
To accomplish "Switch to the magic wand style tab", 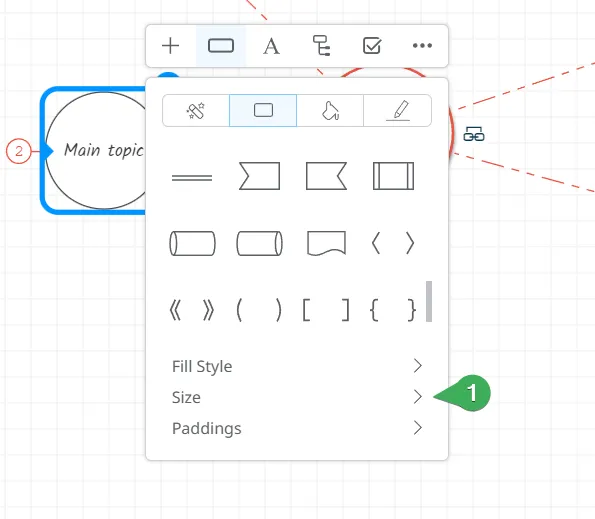I will [196, 110].
